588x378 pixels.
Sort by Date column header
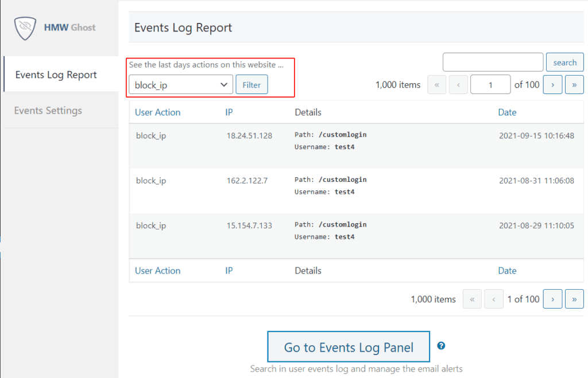[x=507, y=112]
